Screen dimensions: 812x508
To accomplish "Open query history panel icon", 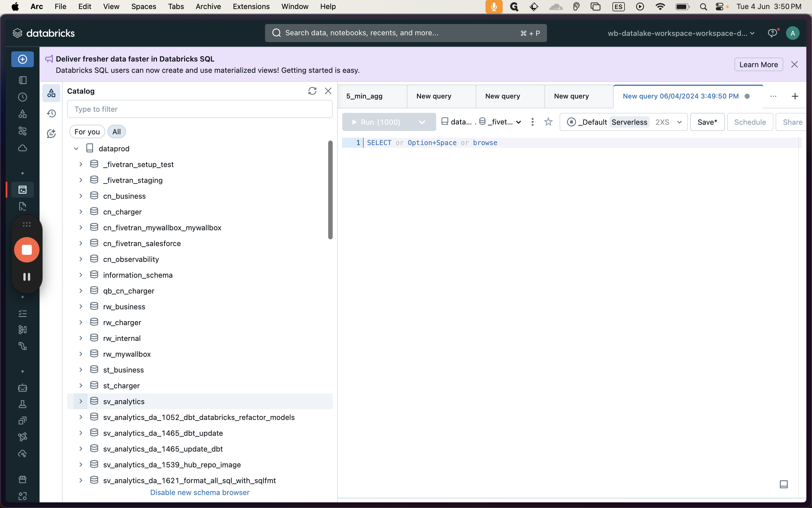I will pos(51,113).
